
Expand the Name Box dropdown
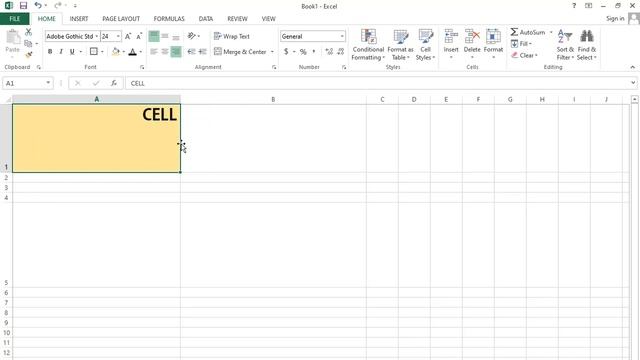pyautogui.click(x=48, y=83)
